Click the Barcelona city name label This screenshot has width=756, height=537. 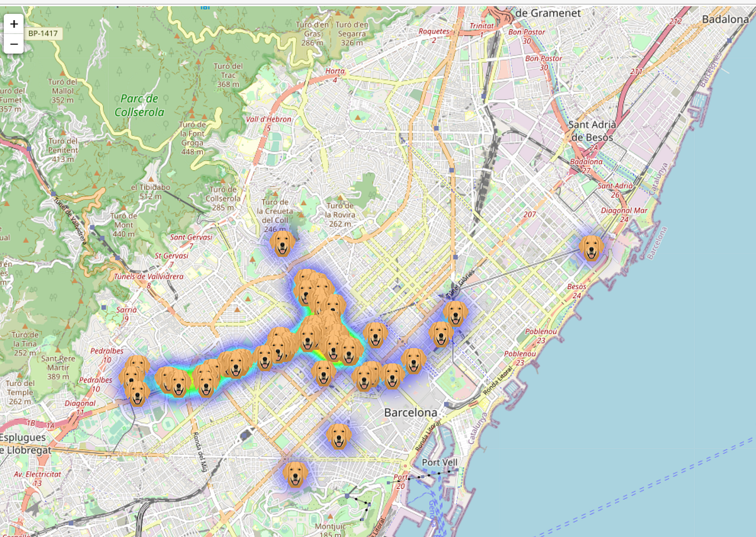click(411, 412)
